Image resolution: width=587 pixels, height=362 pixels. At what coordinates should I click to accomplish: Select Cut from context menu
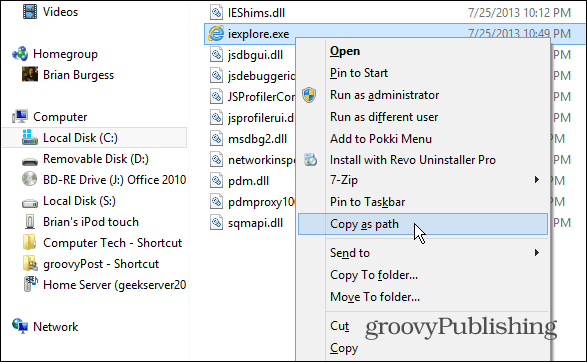point(339,326)
